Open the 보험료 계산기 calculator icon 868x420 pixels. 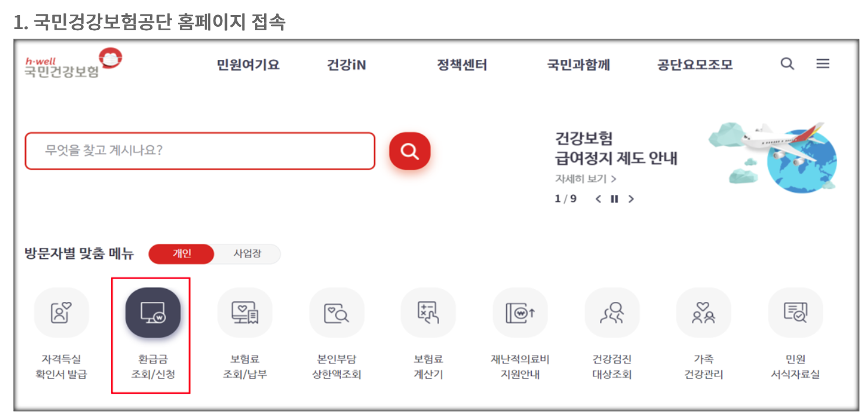pyautogui.click(x=429, y=312)
